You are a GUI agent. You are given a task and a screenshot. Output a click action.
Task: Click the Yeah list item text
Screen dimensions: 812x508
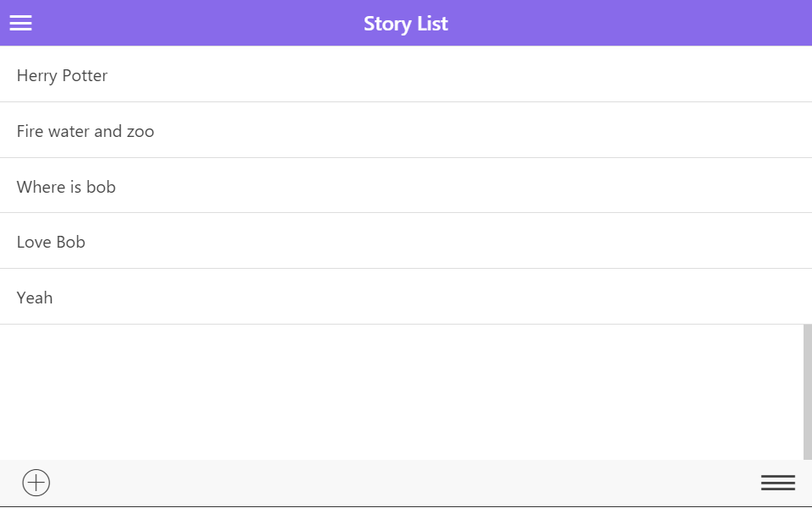click(x=35, y=298)
